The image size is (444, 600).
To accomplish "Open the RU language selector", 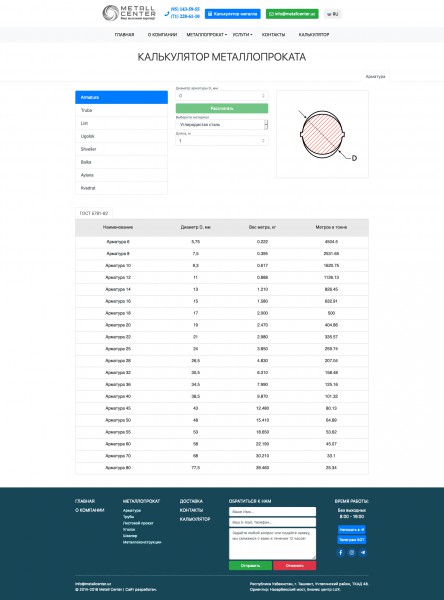I will click(x=333, y=14).
